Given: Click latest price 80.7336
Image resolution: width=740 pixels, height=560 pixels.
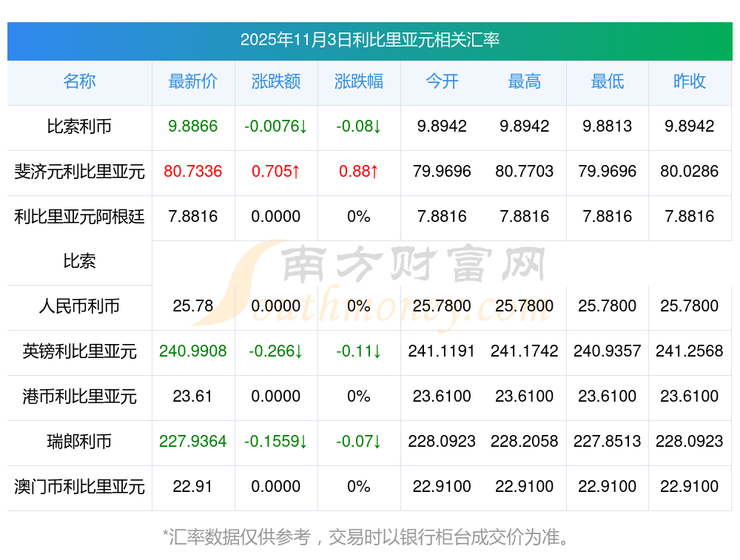Looking at the screenshot, I should click(193, 172).
